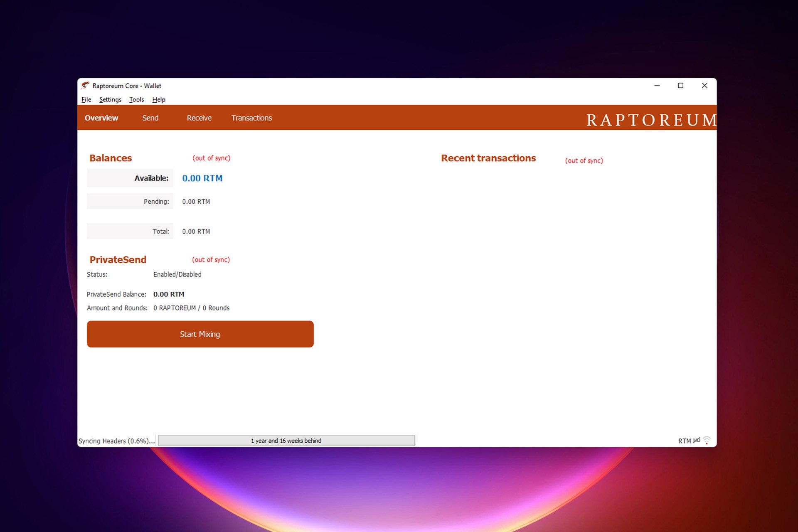
Task: Click the network connections signal icon
Action: click(x=707, y=441)
